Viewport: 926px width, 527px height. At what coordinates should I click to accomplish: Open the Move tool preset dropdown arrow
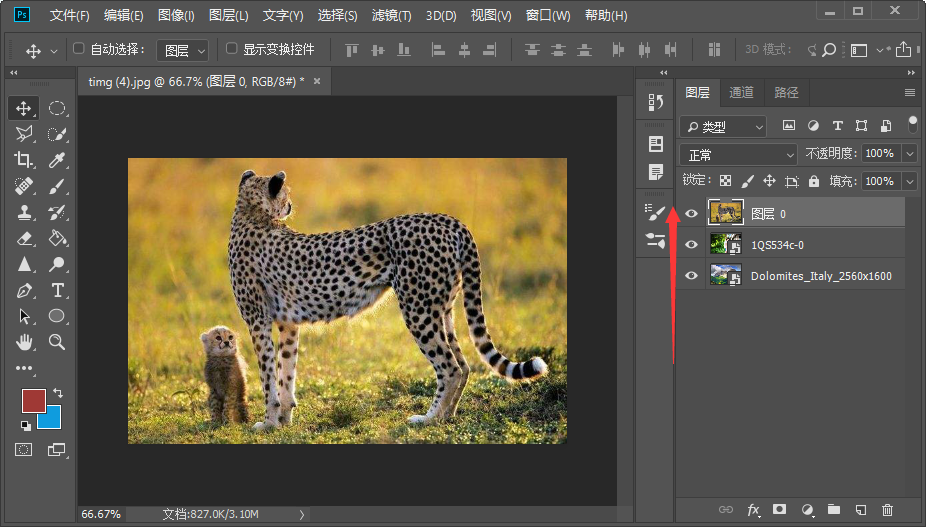click(x=54, y=51)
